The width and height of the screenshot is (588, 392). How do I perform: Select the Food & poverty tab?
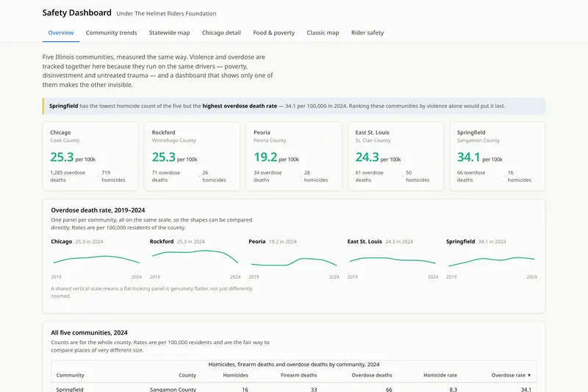(x=273, y=32)
